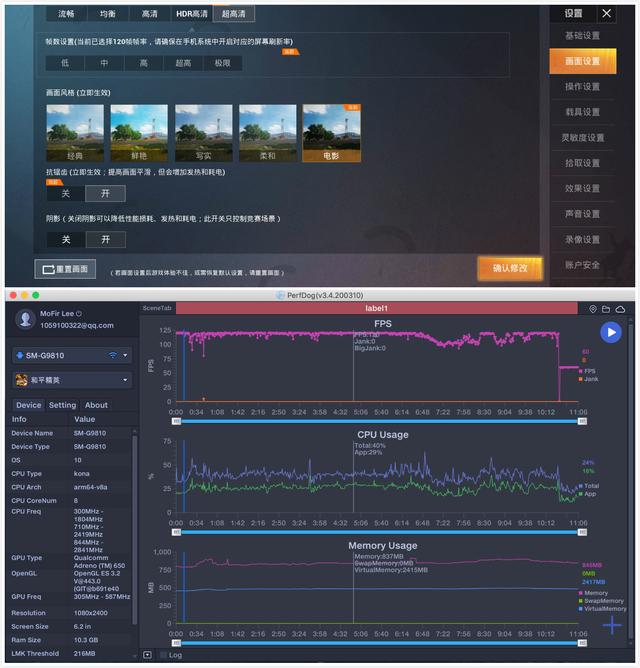Viewport: 640px width, 668px height.
Task: Select the 高清 graphics quality tab
Action: tap(149, 14)
